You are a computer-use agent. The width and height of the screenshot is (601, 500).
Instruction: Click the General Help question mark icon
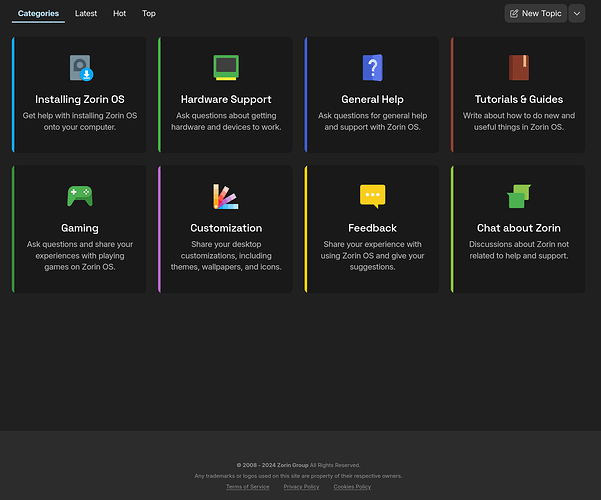pyautogui.click(x=372, y=68)
